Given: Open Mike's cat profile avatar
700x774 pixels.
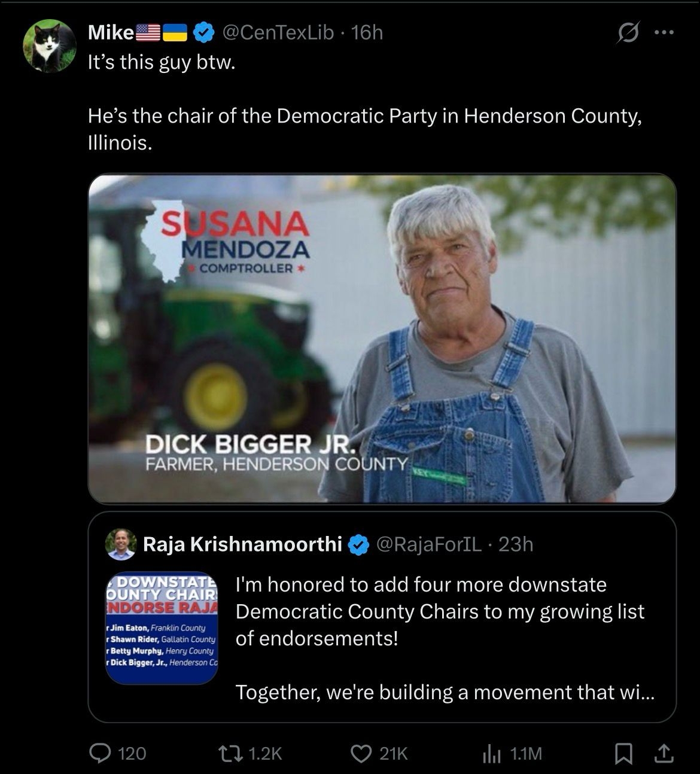Looking at the screenshot, I should pyautogui.click(x=49, y=46).
